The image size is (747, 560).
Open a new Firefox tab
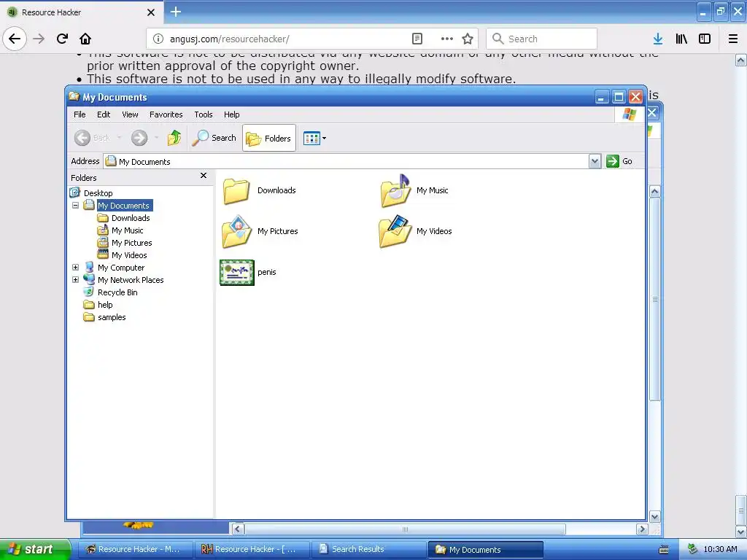point(175,12)
